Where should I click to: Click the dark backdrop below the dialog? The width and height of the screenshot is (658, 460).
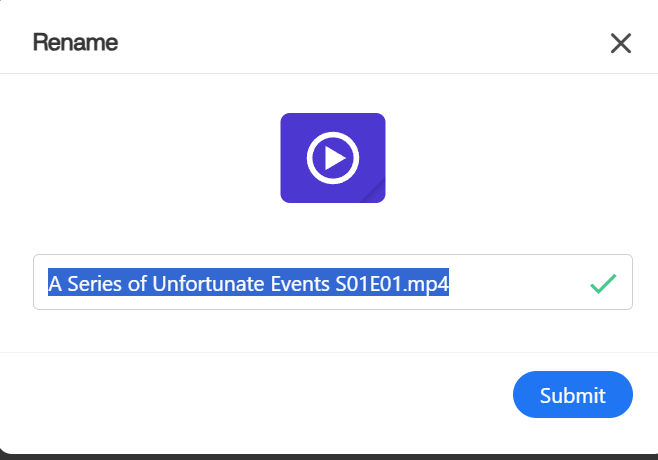[x=330, y=456]
